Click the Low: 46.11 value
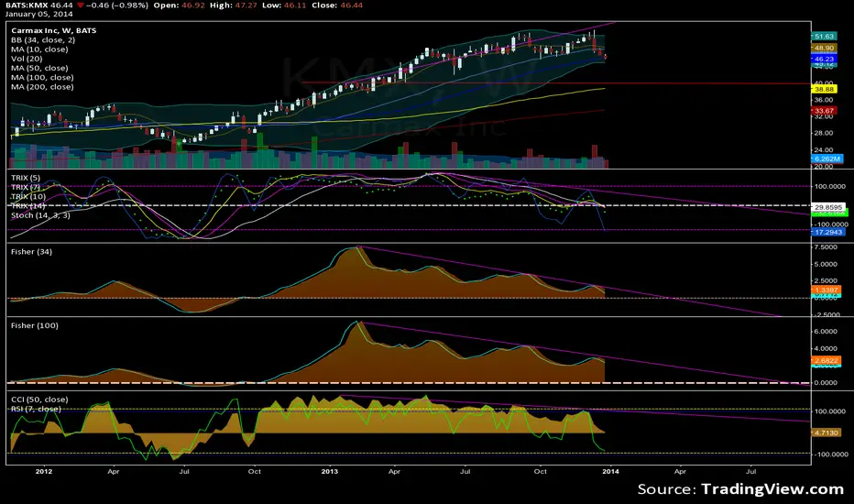The width and height of the screenshot is (854, 504). coord(284,5)
